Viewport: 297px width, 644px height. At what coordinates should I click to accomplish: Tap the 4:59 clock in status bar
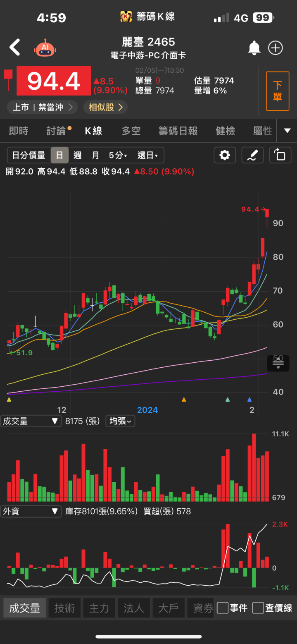(52, 18)
